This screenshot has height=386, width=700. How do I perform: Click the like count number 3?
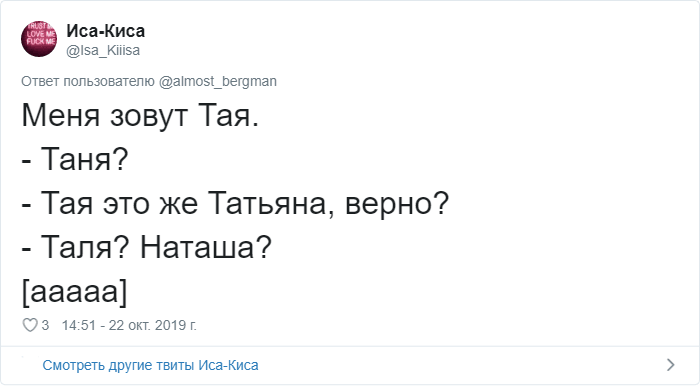click(x=45, y=325)
